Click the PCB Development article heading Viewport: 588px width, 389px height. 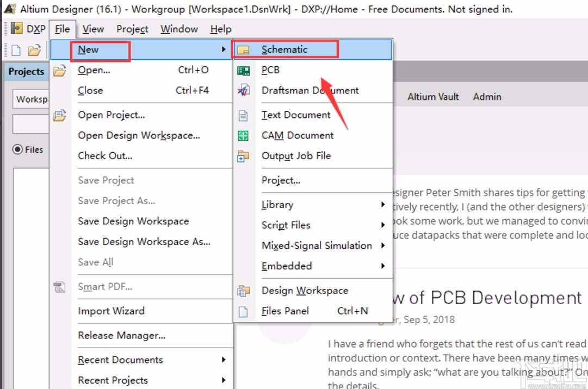[487, 298]
